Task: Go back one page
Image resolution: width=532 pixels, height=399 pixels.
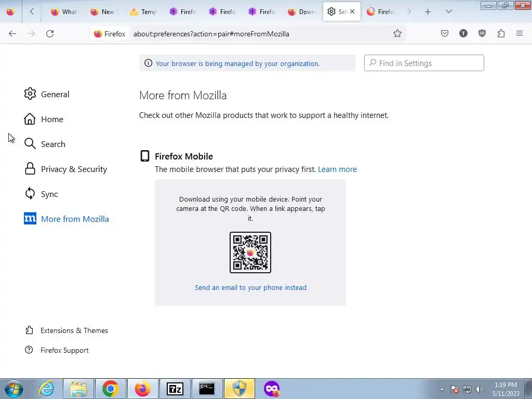Action: [x=12, y=34]
